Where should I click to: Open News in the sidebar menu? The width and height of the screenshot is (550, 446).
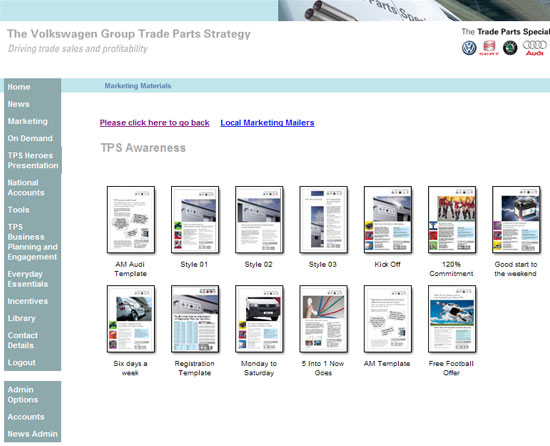click(19, 104)
